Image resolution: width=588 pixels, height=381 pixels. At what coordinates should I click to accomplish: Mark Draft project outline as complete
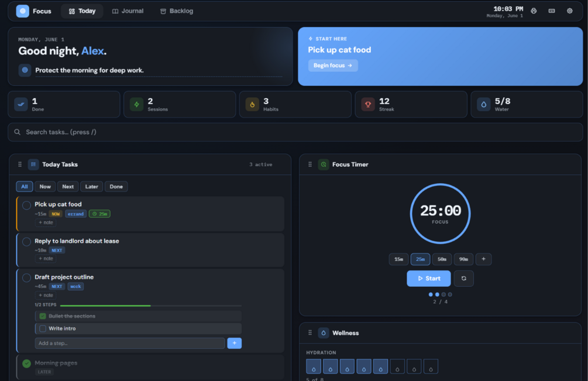[x=27, y=278]
